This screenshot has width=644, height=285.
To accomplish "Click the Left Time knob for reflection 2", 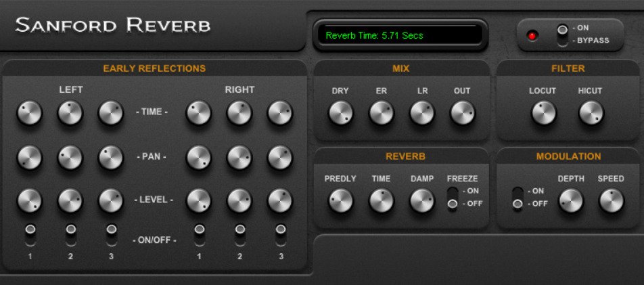I will point(70,112).
